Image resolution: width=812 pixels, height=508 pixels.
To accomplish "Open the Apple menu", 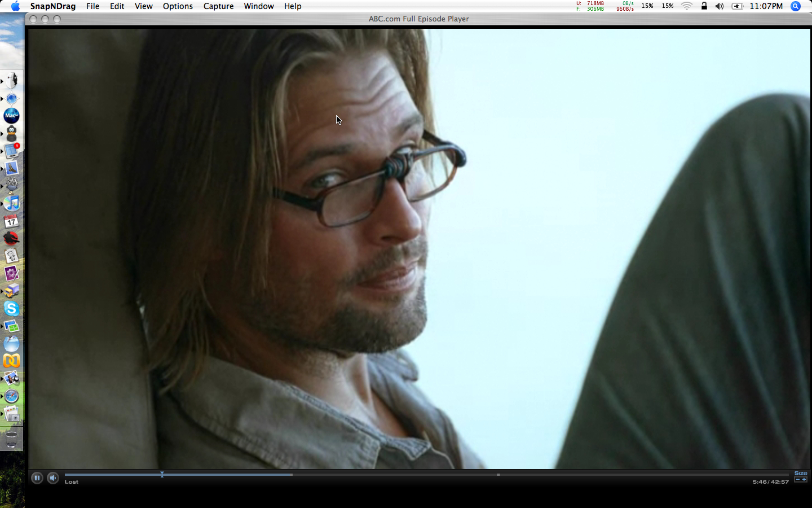I will 15,6.
